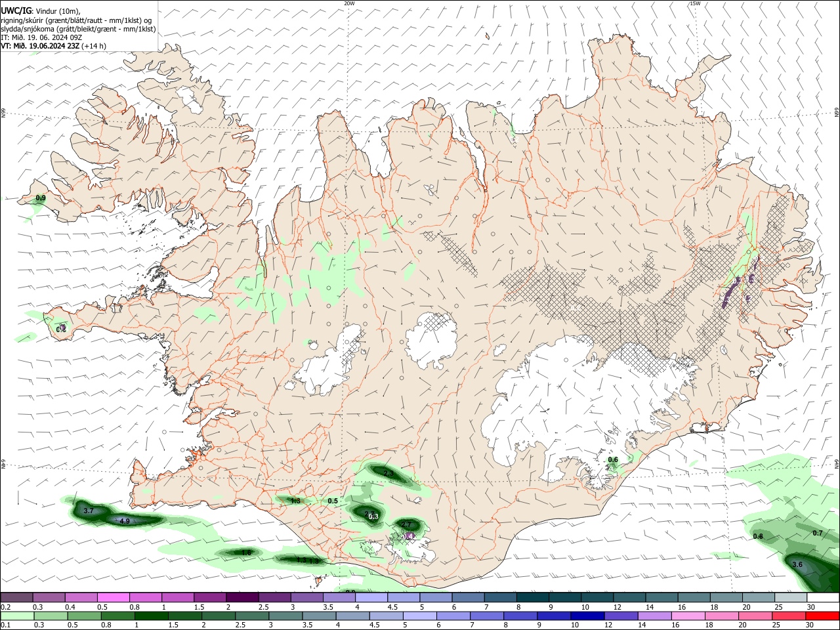Screen dimensions: 840x630
Task: Select the bright pink 0.5 snow scale swatch
Action: tap(113, 597)
